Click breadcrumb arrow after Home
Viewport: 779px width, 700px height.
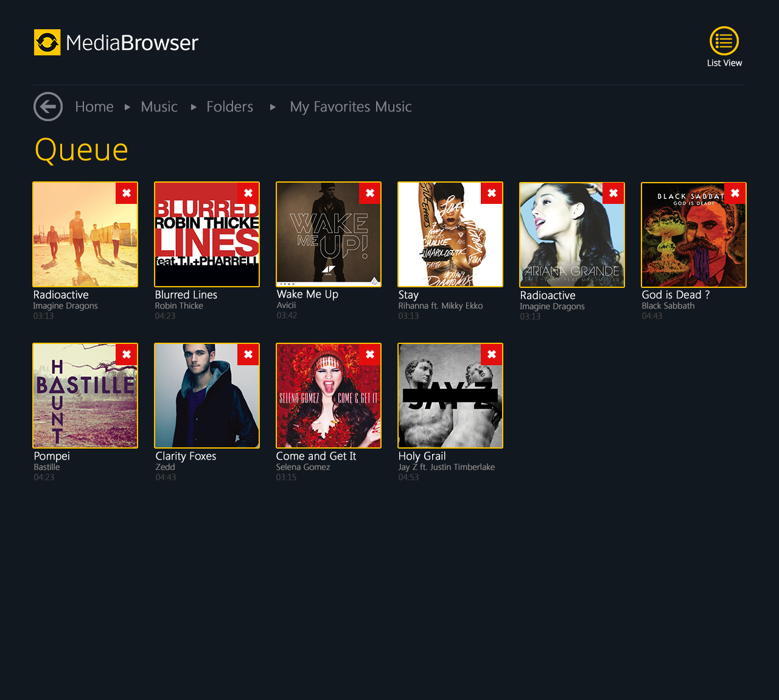[127, 107]
